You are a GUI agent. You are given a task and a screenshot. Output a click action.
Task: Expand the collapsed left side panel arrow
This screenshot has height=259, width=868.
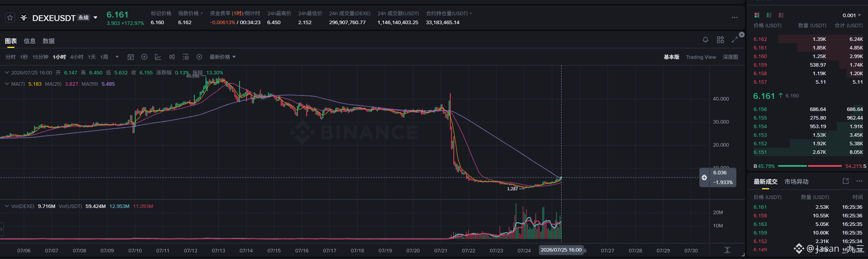tap(2, 229)
